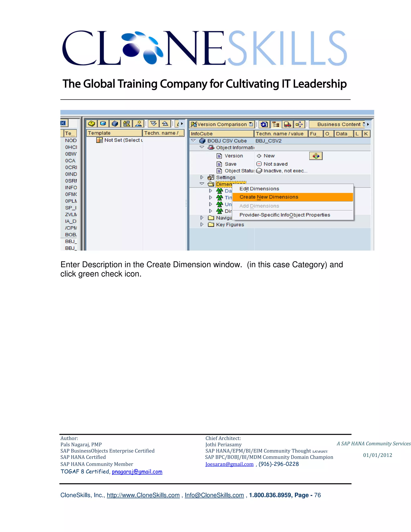The image size is (411, 532).
Task: Expand the Tim... dimension node
Action: 211,198
